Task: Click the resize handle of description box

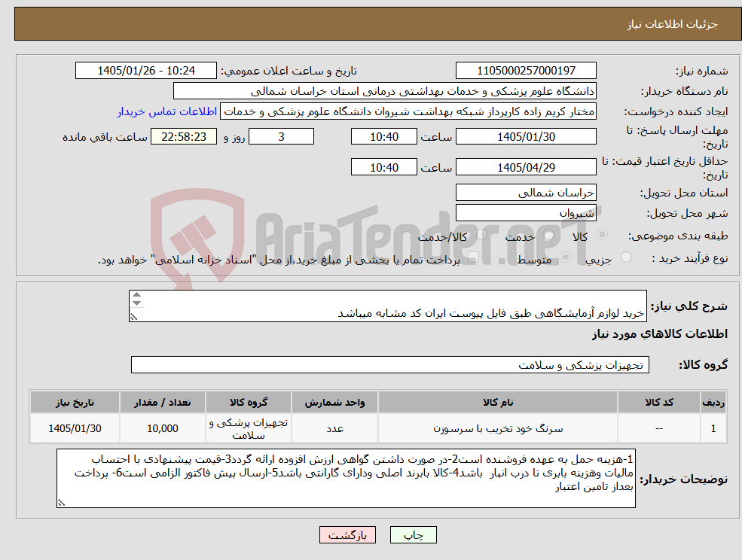Action: pos(134,318)
